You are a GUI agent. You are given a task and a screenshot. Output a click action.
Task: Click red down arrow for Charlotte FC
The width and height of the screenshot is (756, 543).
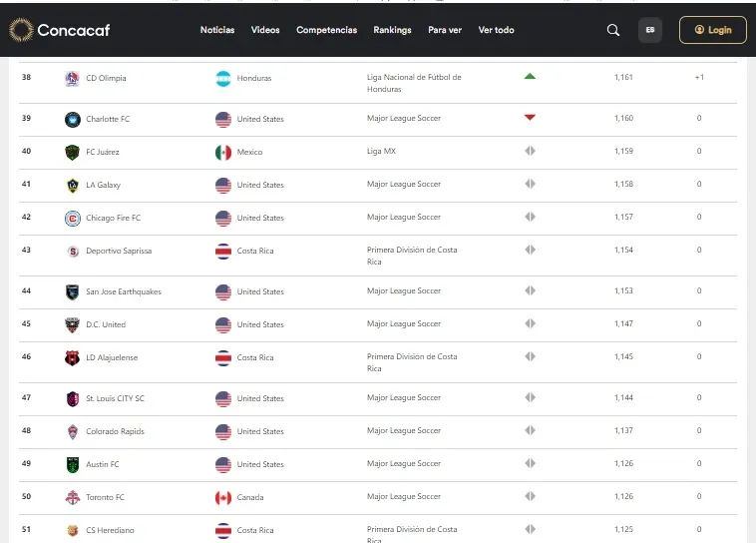pyautogui.click(x=530, y=118)
